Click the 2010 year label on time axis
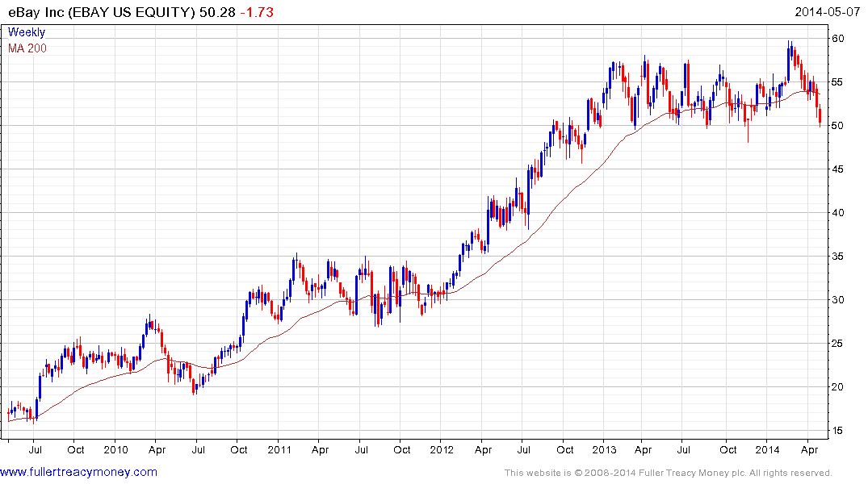The image size is (868, 484). point(115,449)
